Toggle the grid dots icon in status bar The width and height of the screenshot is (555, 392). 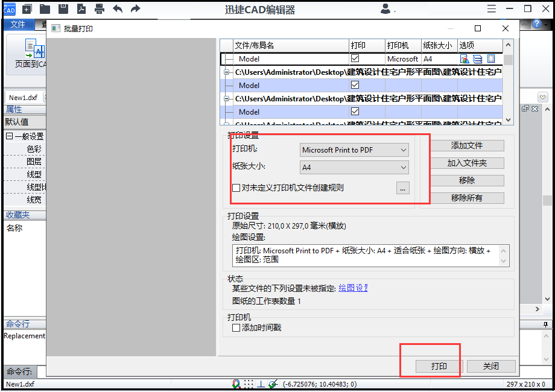pyautogui.click(x=249, y=384)
